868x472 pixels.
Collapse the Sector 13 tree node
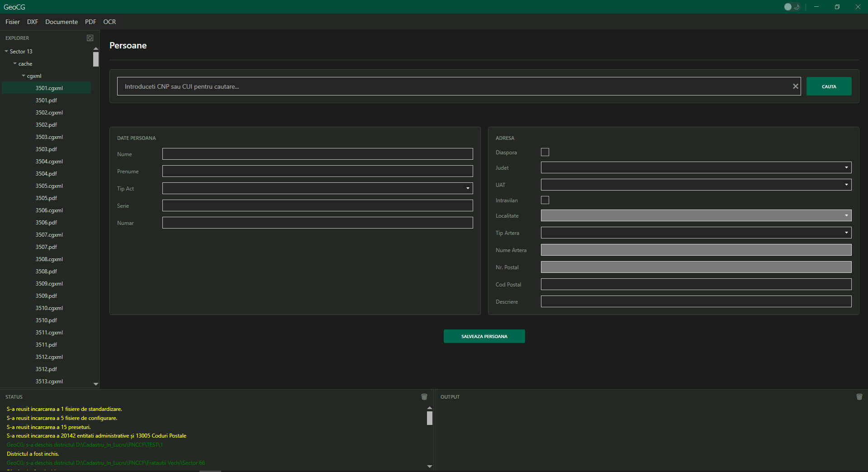[x=6, y=52]
